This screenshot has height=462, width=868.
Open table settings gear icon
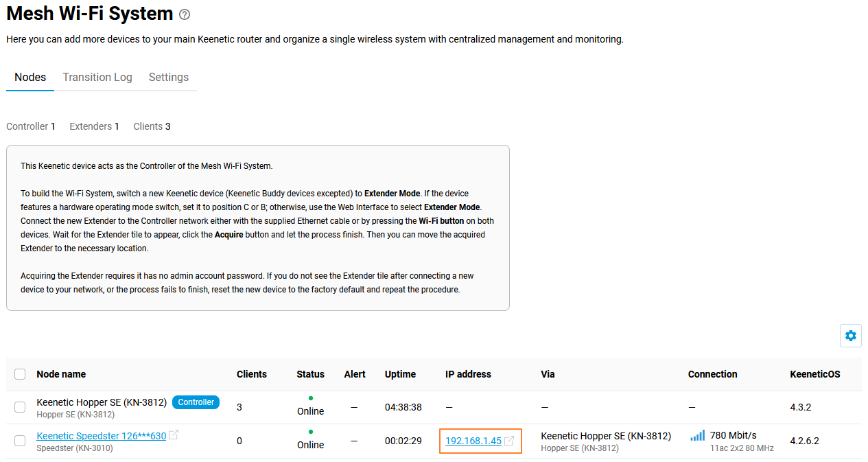(x=851, y=336)
